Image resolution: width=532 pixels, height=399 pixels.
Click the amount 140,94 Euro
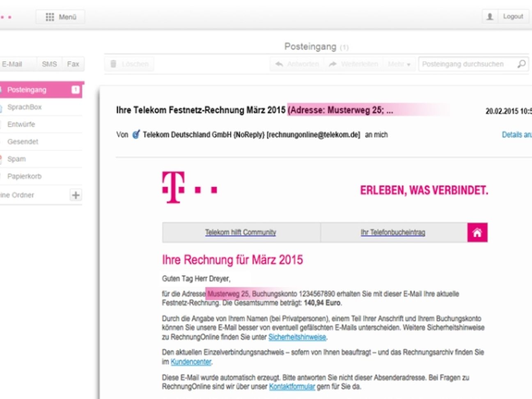[322, 303]
